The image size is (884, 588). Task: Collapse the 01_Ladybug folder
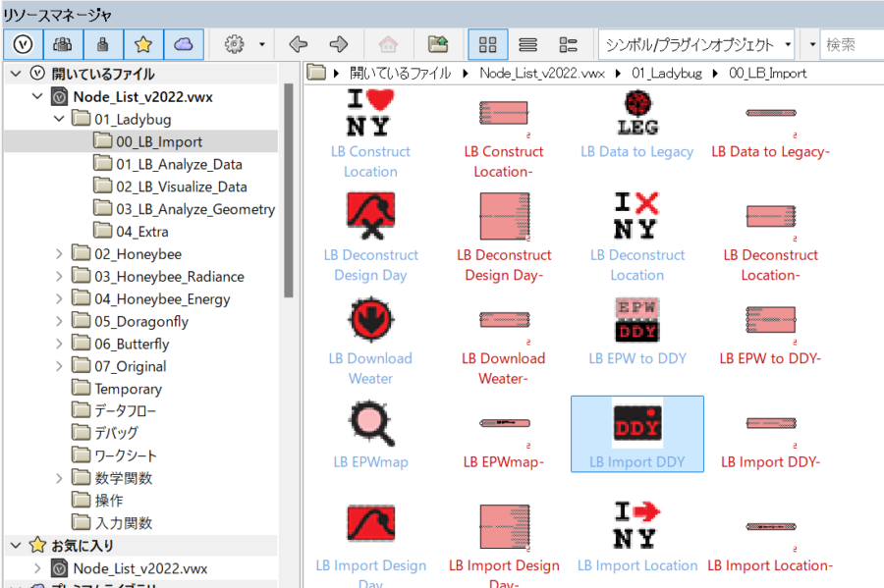pos(59,120)
